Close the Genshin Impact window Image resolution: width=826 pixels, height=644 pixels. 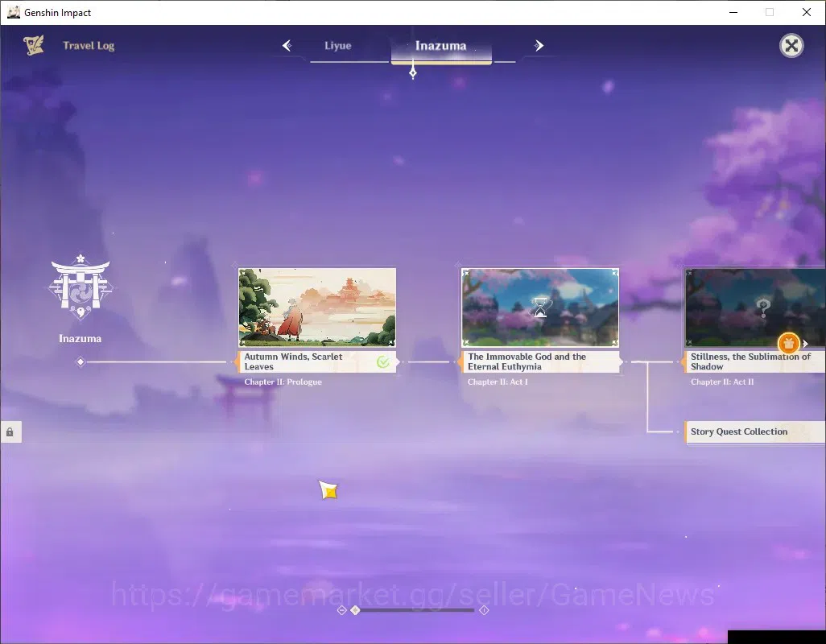807,12
